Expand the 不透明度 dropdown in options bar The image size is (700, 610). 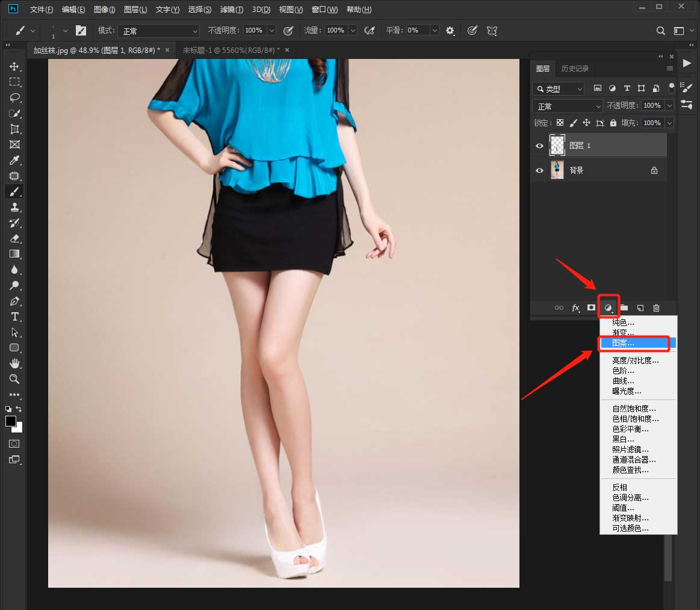pyautogui.click(x=271, y=30)
